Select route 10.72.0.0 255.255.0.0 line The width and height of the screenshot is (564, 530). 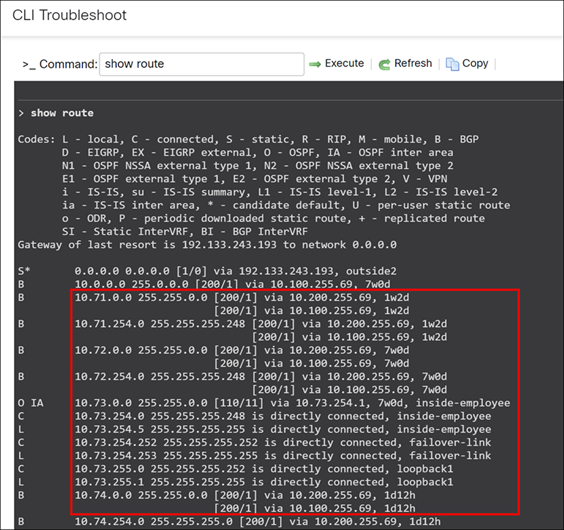(x=214, y=350)
